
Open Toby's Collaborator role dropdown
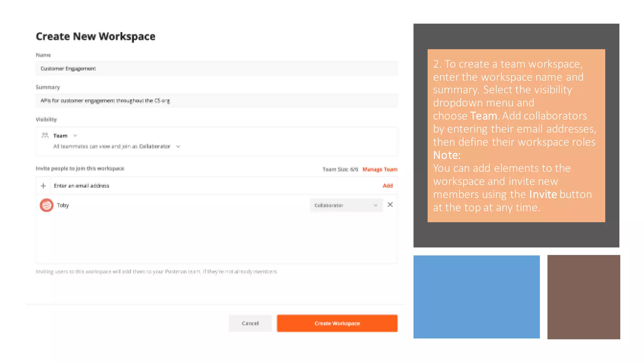pos(346,205)
